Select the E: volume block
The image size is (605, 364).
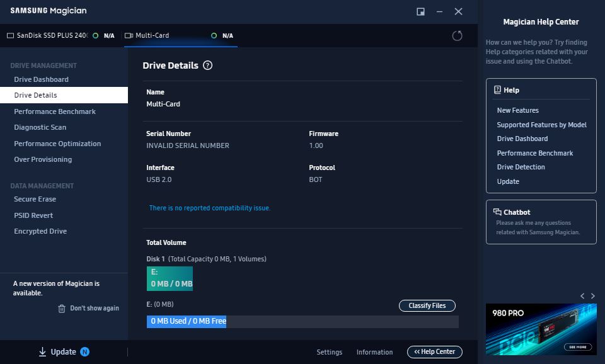click(170, 278)
